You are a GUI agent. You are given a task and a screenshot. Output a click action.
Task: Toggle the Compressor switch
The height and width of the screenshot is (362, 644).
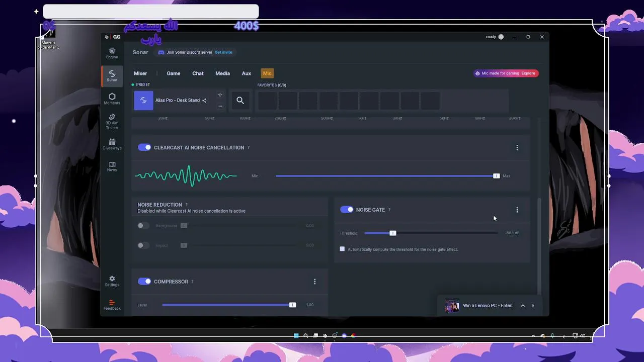[x=144, y=282]
